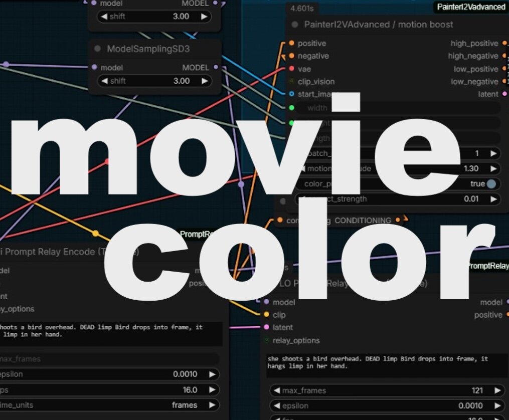This screenshot has height=420, width=509.
Task: Click pink latent input port on bottom-right node
Action: (x=266, y=327)
